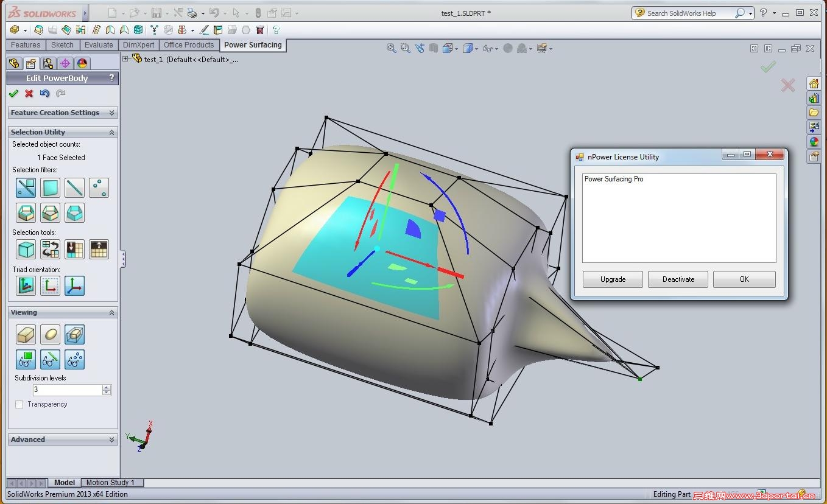The height and width of the screenshot is (504, 827).
Task: Open the FeatureManager design tree tab
Action: 14,63
